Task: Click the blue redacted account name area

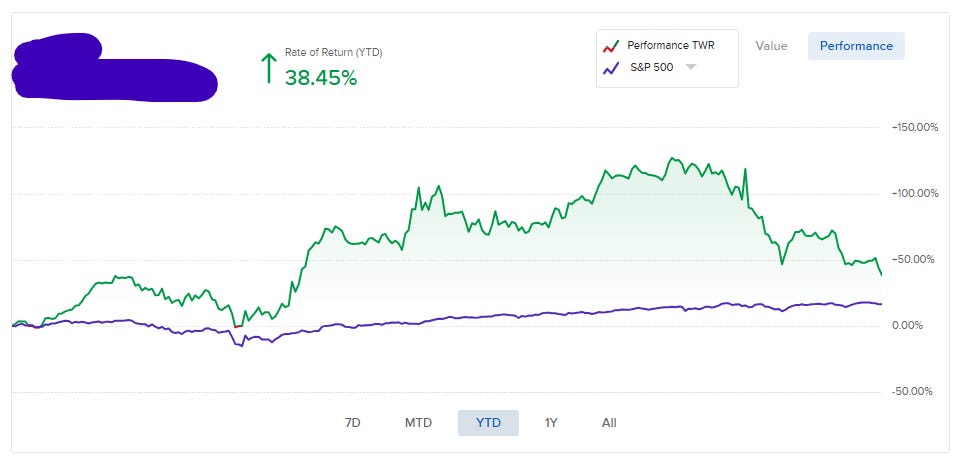Action: point(115,68)
